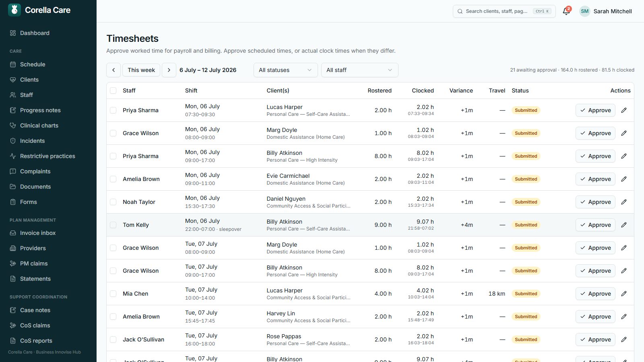644x362 pixels.
Task: Open Schedule in sidebar
Action: pos(48,64)
